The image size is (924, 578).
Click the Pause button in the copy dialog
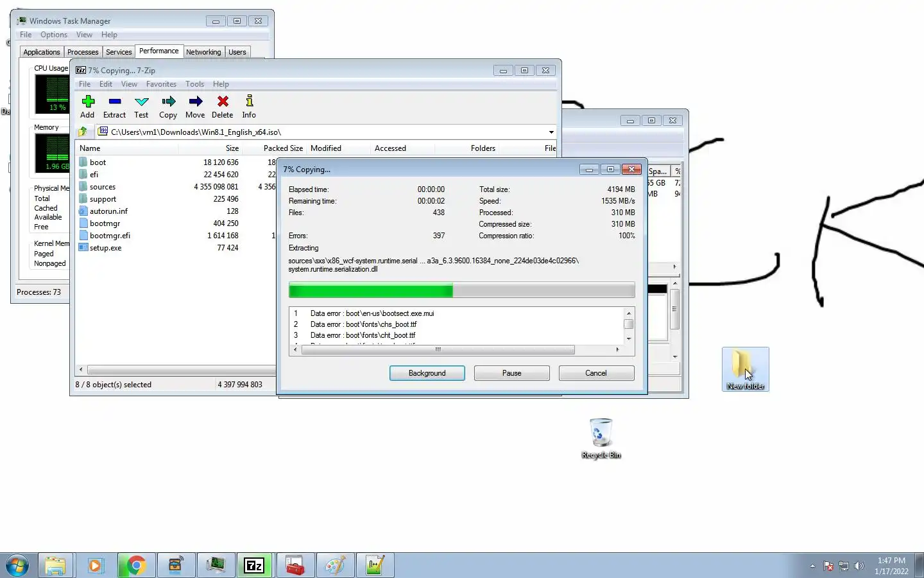[x=512, y=373]
